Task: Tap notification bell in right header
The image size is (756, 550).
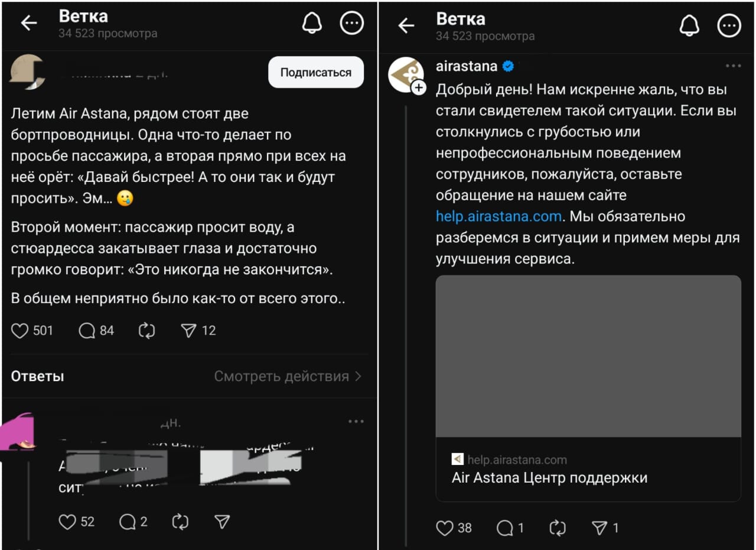Action: 689,25
